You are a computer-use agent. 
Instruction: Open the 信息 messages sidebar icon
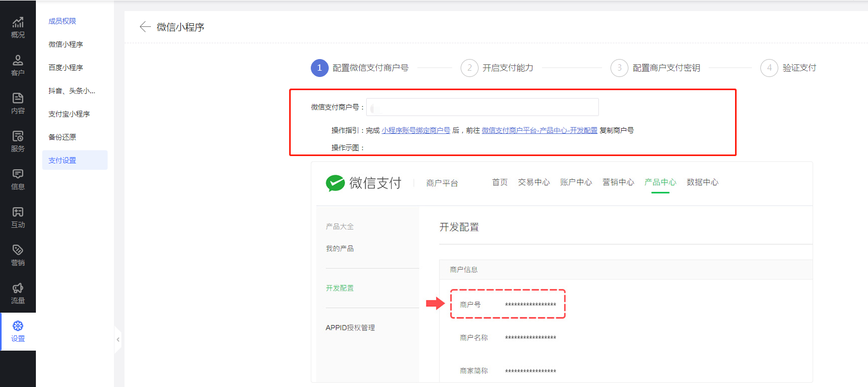click(x=18, y=179)
